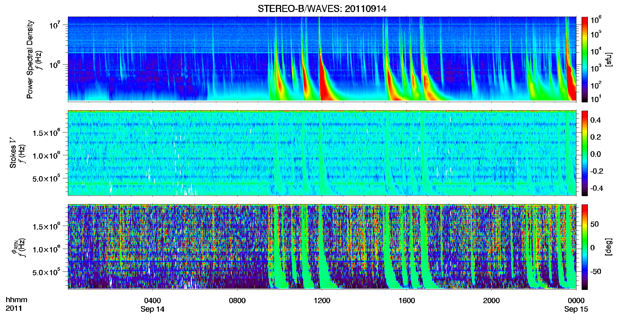This screenshot has width=644, height=332.
Task: Click the 0.0 Stokes colorbar value
Action: [x=595, y=154]
